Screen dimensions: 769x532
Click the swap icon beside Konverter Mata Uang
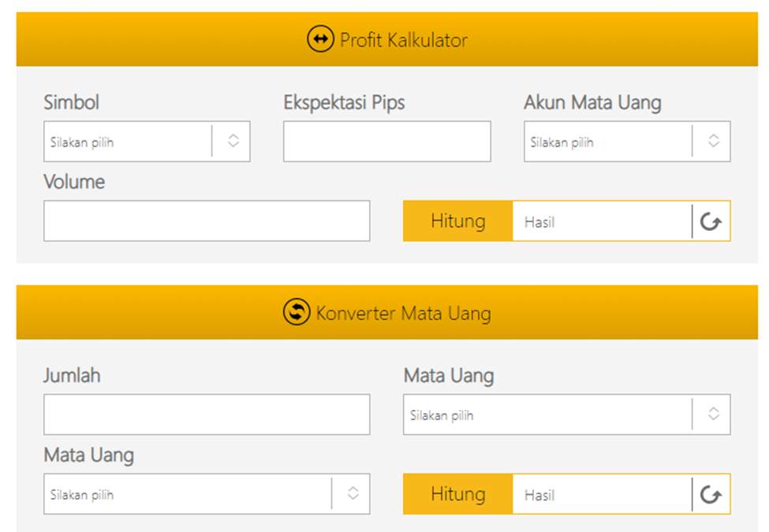[297, 312]
